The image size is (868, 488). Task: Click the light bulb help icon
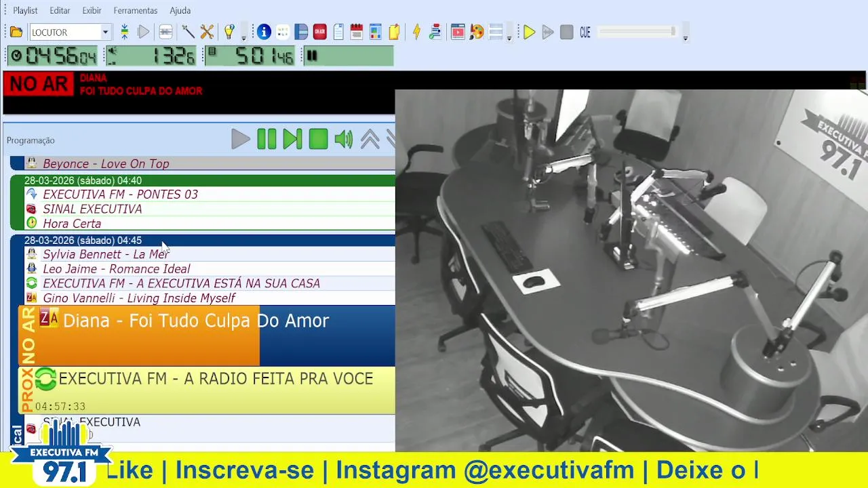coord(229,32)
